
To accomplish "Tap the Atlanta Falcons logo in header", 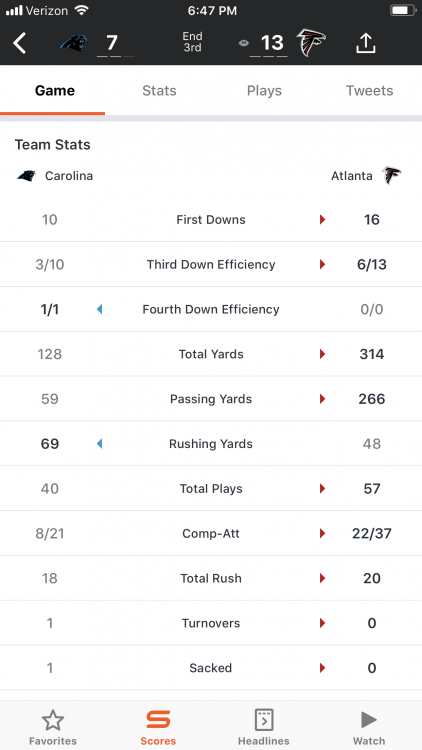I will click(x=311, y=42).
